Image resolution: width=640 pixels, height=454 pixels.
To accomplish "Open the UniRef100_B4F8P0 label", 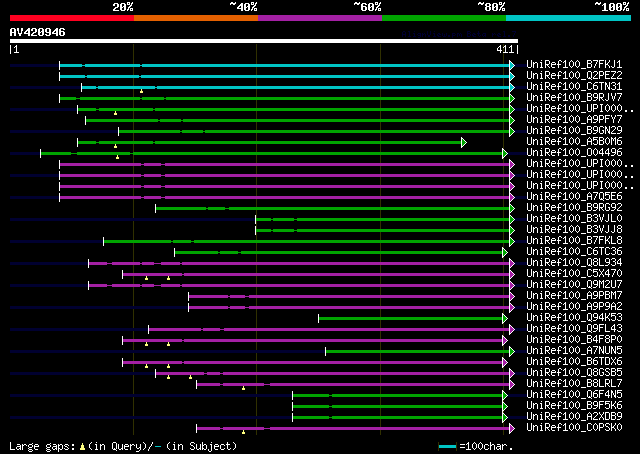I will pyautogui.click(x=574, y=340).
